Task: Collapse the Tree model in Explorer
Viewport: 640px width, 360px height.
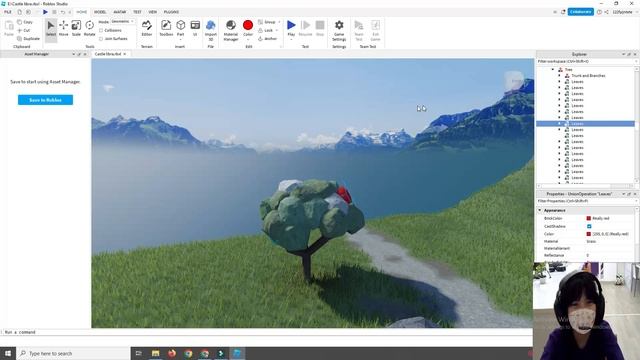Action: click(x=553, y=70)
